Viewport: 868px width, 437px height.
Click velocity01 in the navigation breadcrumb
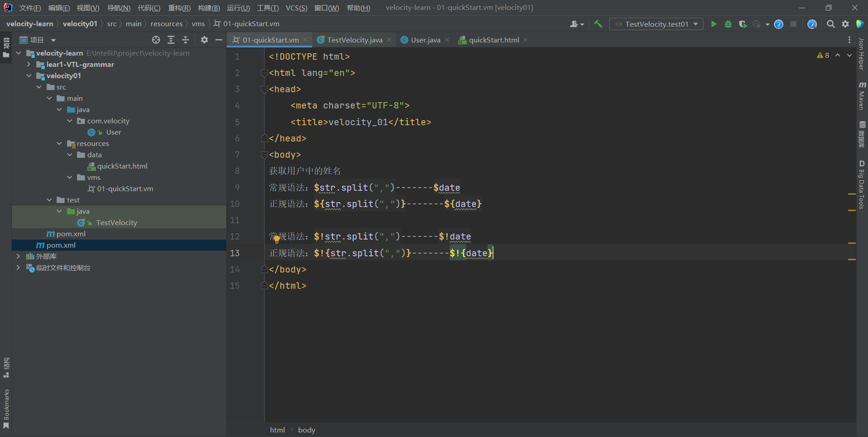tap(80, 24)
